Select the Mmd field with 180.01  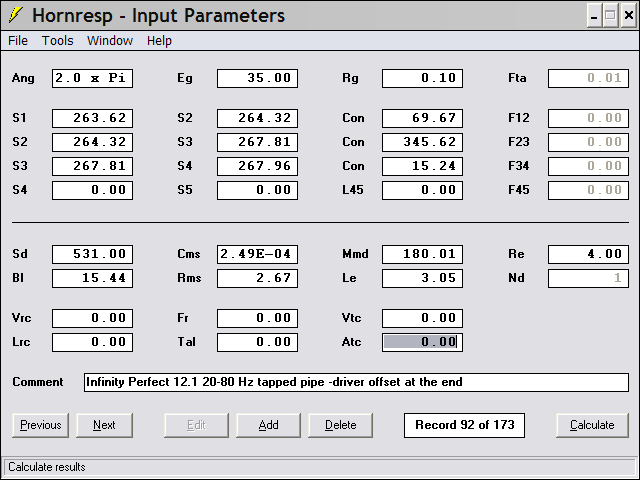[x=422, y=254]
